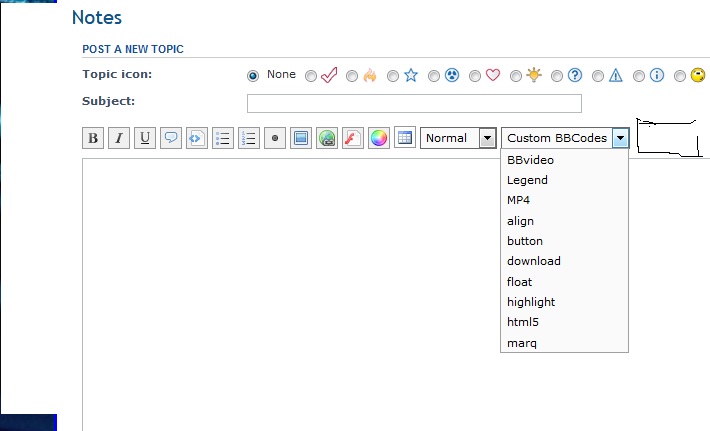
Task: Insert an image using picture icon
Action: 301,139
